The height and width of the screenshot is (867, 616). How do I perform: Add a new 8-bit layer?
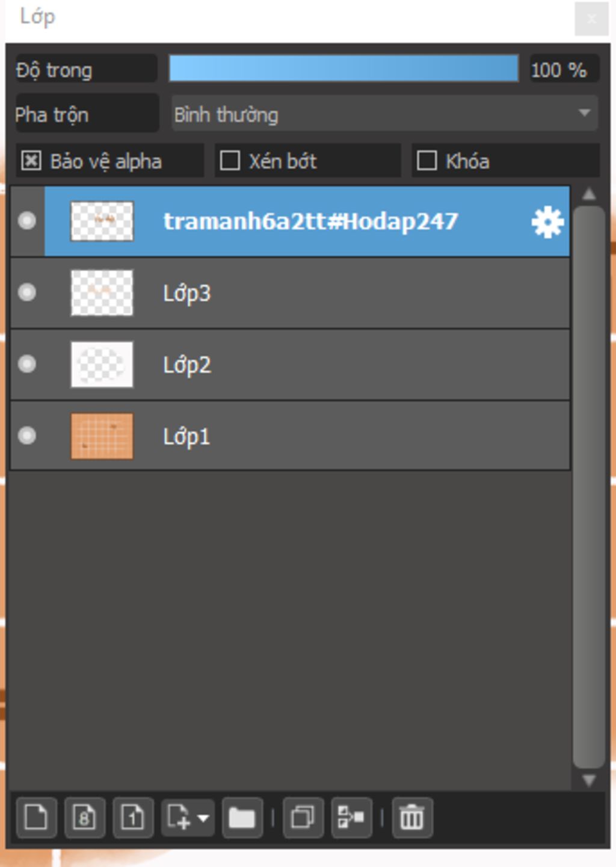coord(84,818)
